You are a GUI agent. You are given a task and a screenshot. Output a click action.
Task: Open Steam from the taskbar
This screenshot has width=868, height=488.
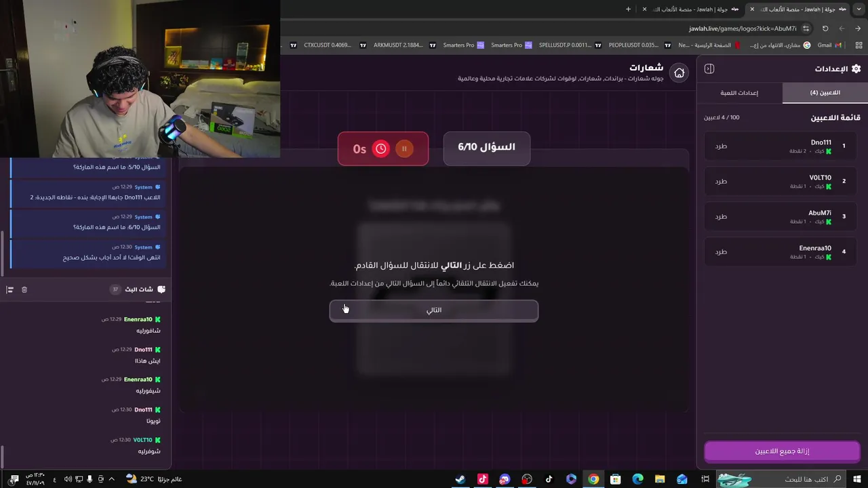point(460,479)
